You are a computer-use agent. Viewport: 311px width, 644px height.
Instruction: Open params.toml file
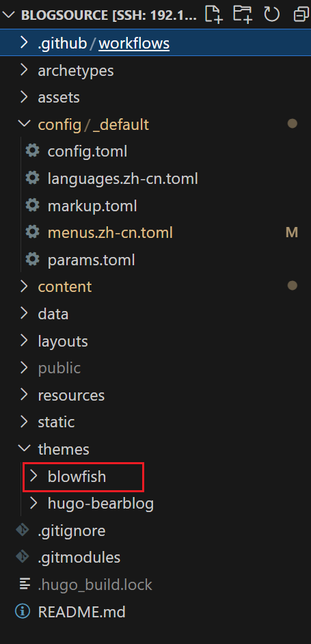91,260
